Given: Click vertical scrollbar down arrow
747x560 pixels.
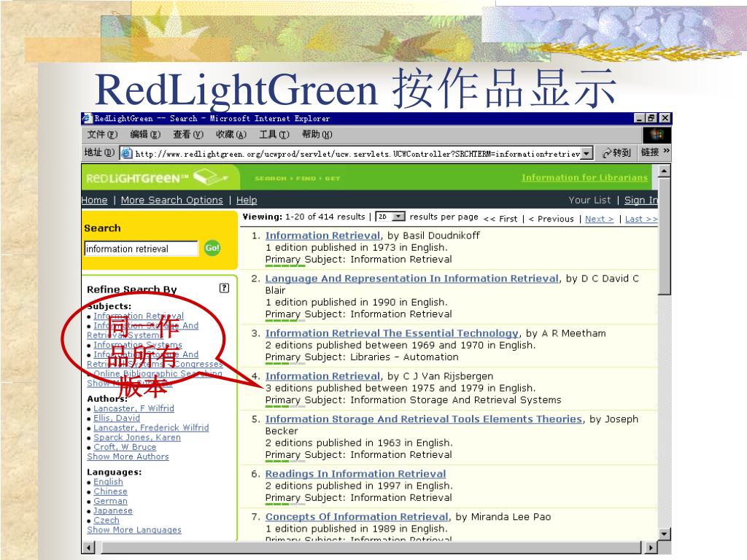Looking at the screenshot, I should point(665,534).
